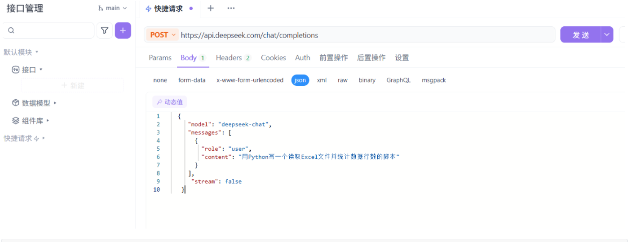Image resolution: width=644 pixels, height=242 pixels.
Task: Click the 接口 folder icon
Action: pyautogui.click(x=16, y=70)
